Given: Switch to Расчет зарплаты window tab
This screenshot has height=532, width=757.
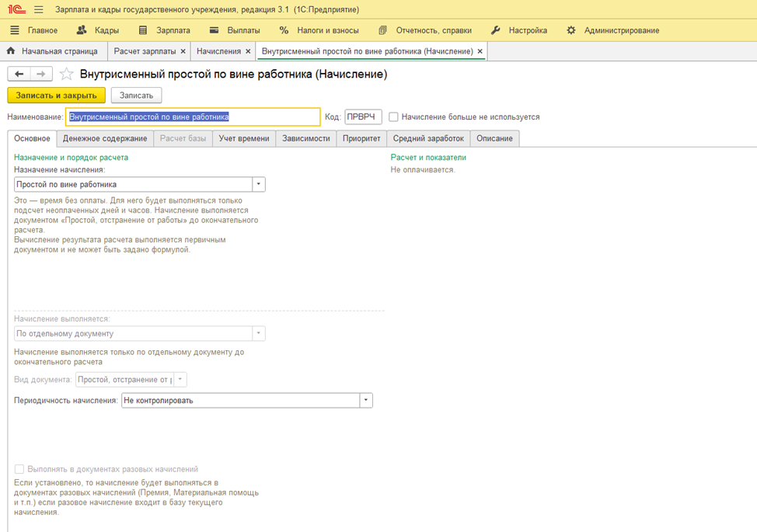Looking at the screenshot, I should (145, 51).
